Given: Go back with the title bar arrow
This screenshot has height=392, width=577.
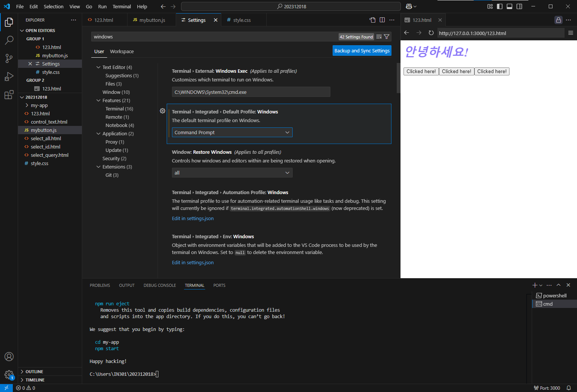Looking at the screenshot, I should 163,6.
